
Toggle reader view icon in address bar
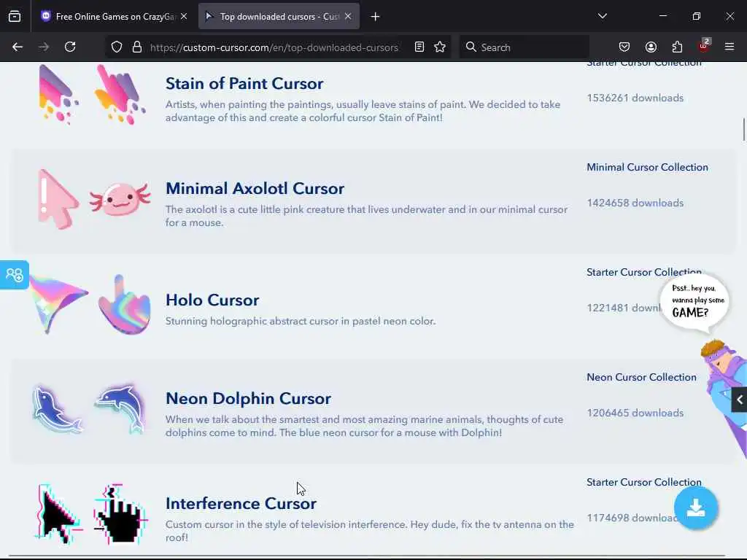419,47
